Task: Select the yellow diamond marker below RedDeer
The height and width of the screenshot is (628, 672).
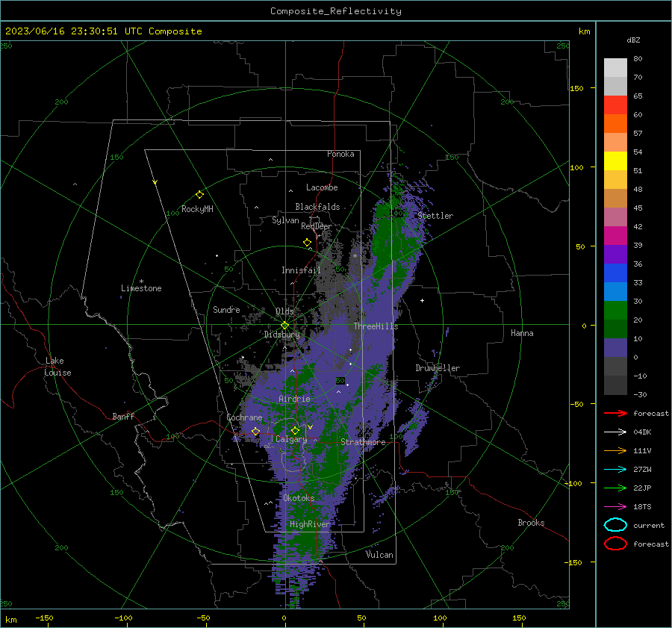Action: [x=308, y=242]
